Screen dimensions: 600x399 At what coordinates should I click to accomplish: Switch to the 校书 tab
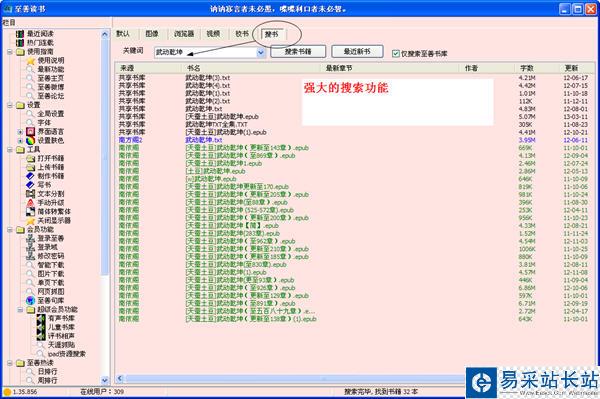[x=242, y=34]
